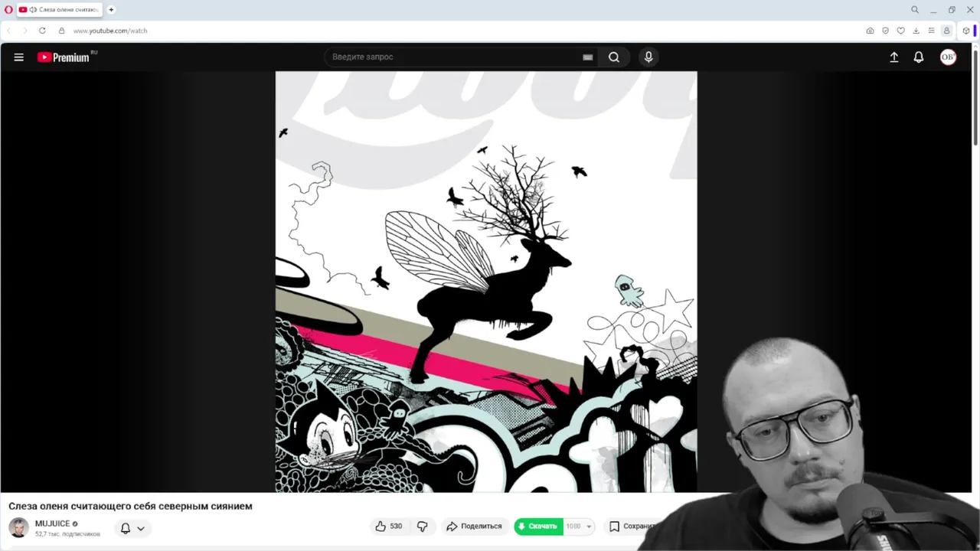Open the ad blocker shield icon
The height and width of the screenshot is (551, 980).
click(x=885, y=31)
